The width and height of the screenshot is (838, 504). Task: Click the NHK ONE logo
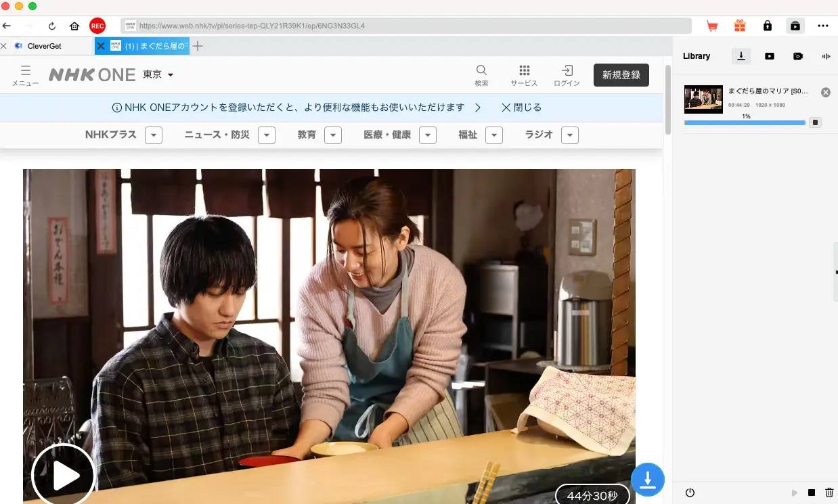click(x=92, y=75)
